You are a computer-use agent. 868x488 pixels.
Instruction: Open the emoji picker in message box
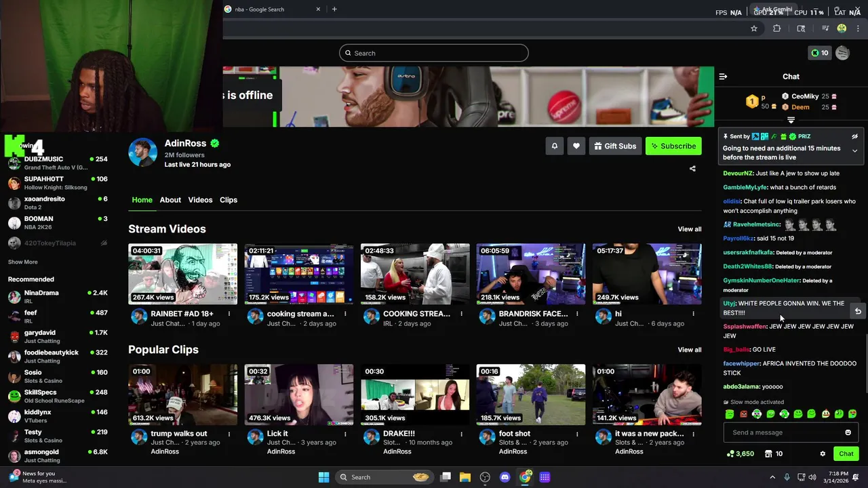848,432
